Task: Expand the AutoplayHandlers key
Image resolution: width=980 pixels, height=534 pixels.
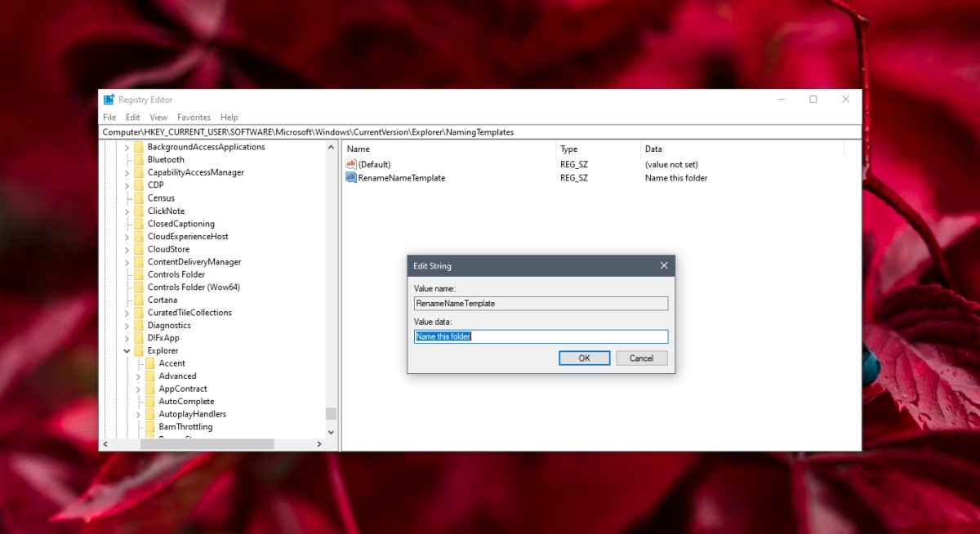Action: (139, 414)
